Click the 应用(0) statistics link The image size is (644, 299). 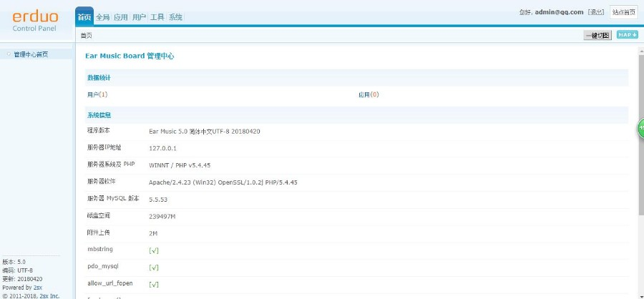pyautogui.click(x=369, y=94)
